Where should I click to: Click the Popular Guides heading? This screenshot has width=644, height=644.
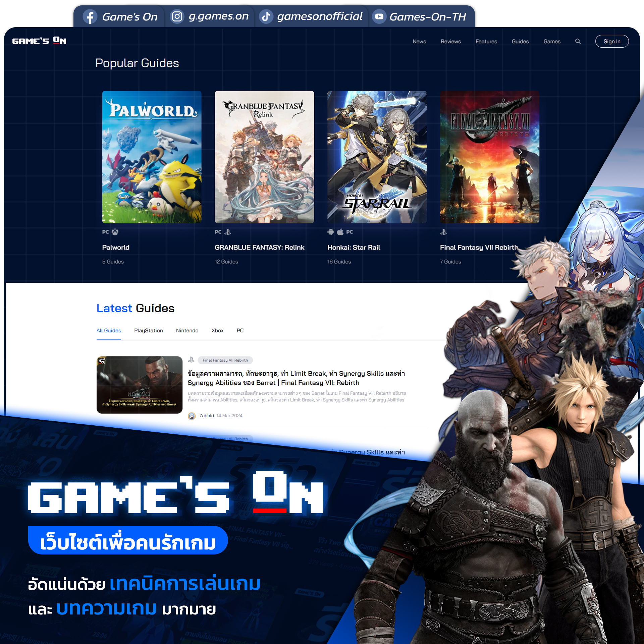[137, 63]
